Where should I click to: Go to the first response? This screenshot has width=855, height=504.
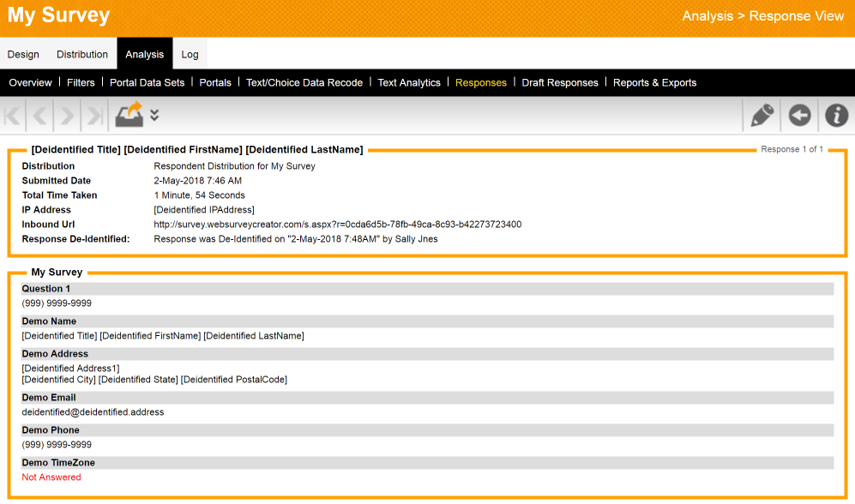click(x=15, y=116)
